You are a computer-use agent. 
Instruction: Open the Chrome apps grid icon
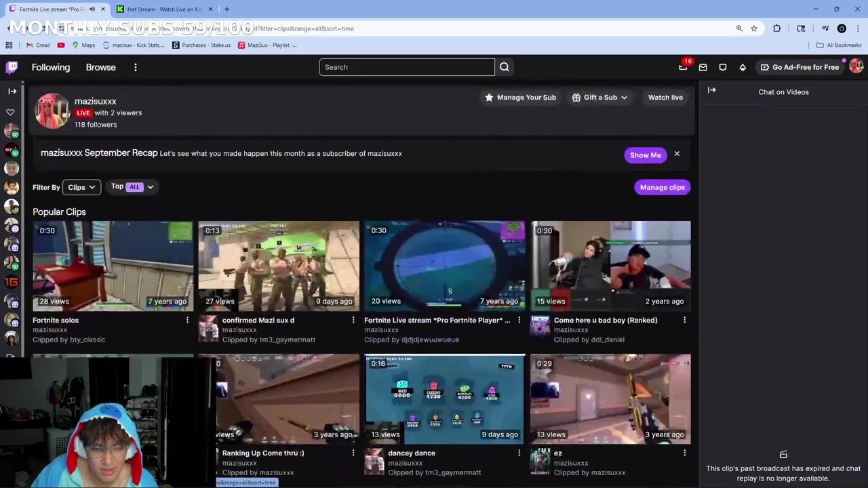tap(9, 45)
